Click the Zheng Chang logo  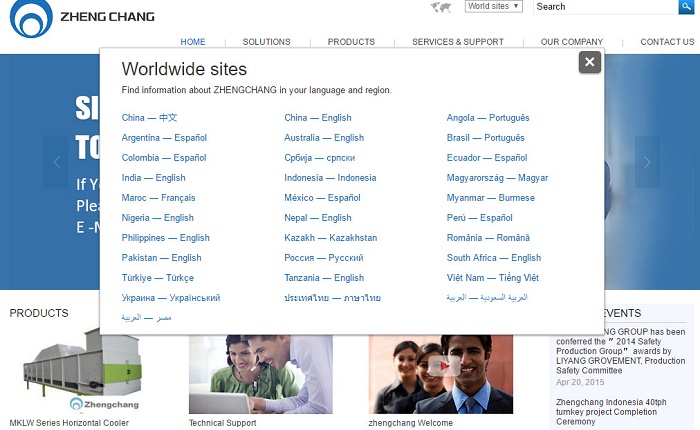click(82, 18)
